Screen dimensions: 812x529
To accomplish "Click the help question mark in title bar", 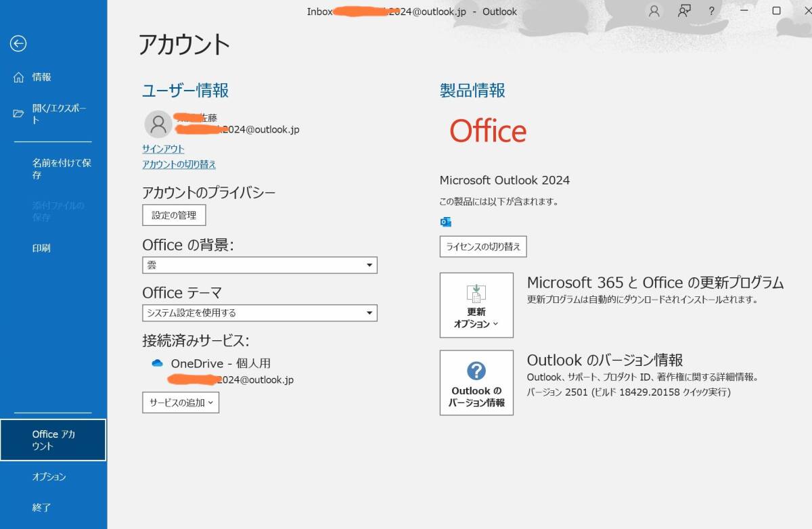I will click(x=712, y=11).
